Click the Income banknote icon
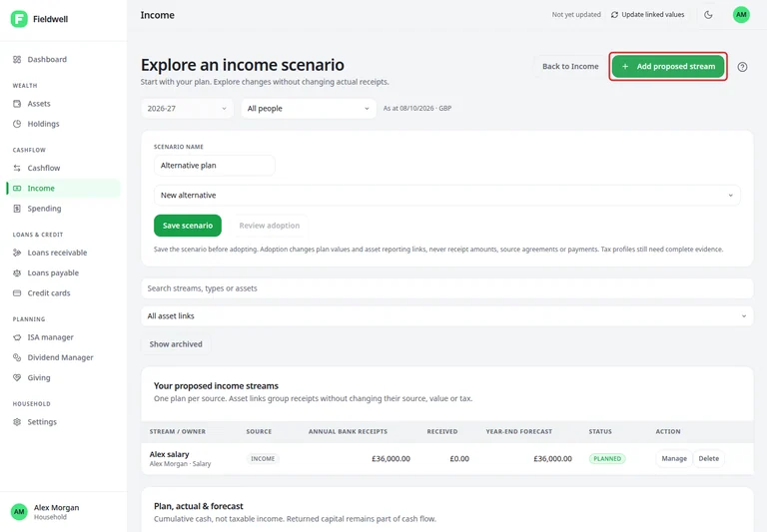The width and height of the screenshot is (767, 532). pos(17,189)
